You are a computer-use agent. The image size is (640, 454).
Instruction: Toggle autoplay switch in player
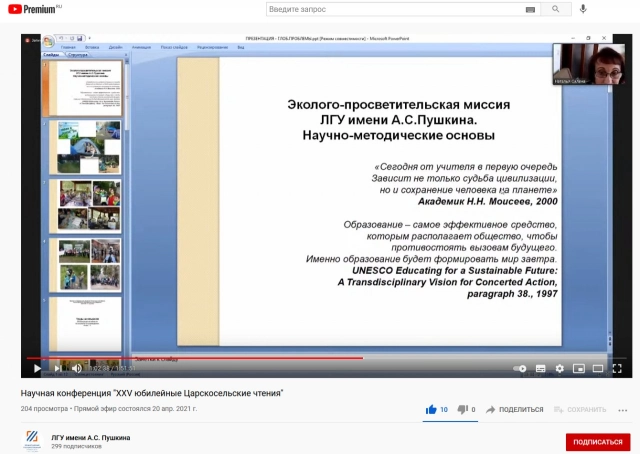tap(520, 368)
